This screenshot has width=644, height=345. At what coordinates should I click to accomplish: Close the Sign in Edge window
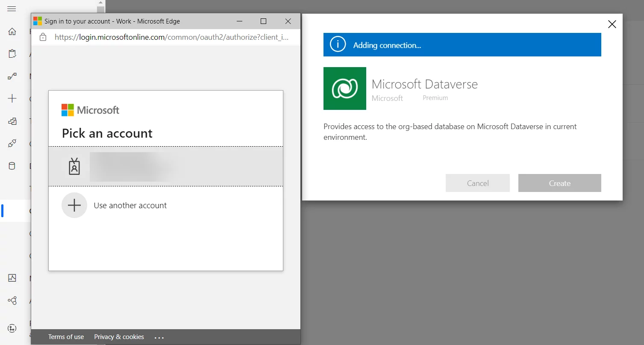tap(288, 21)
